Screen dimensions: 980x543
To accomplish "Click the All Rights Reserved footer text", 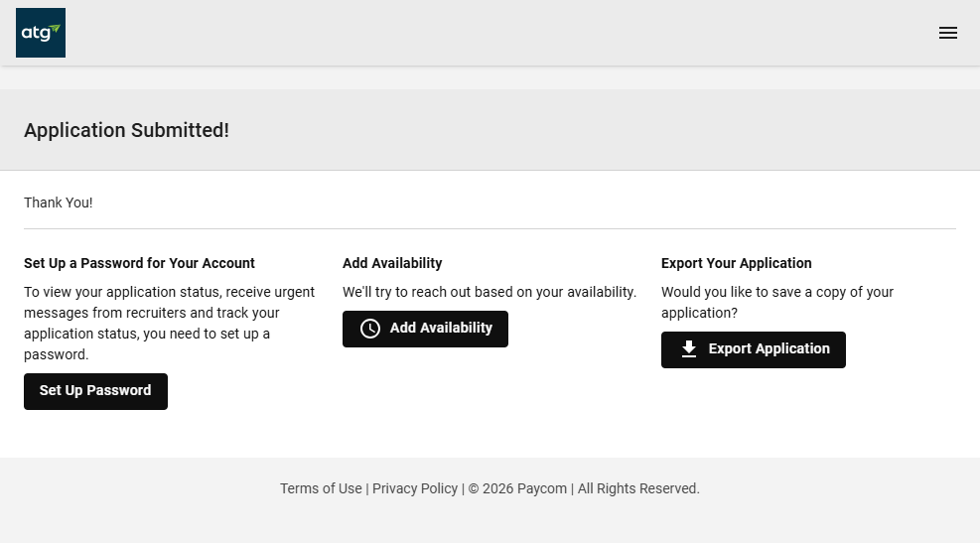I will point(638,488).
